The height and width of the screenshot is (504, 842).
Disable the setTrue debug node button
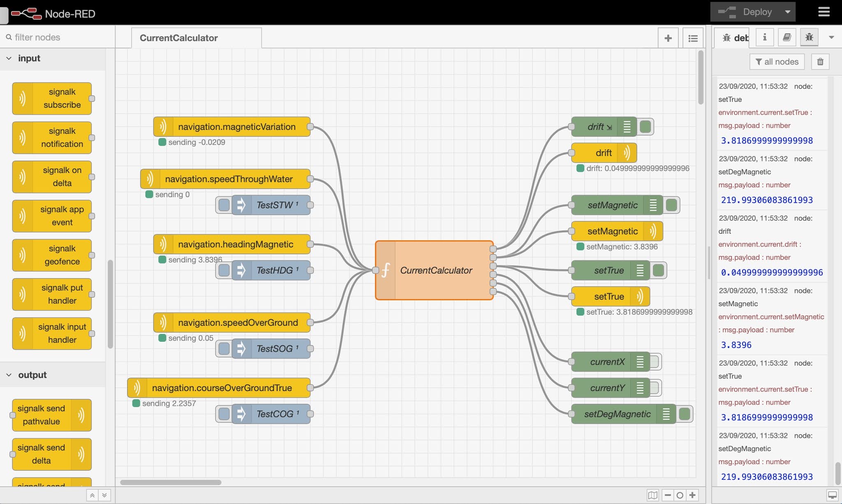pos(659,270)
